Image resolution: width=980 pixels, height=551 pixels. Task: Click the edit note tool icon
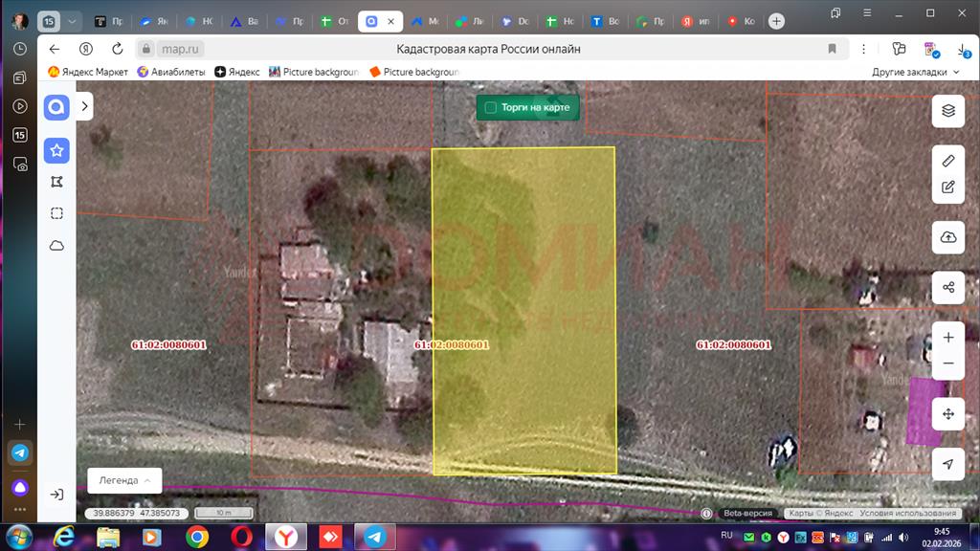point(947,187)
